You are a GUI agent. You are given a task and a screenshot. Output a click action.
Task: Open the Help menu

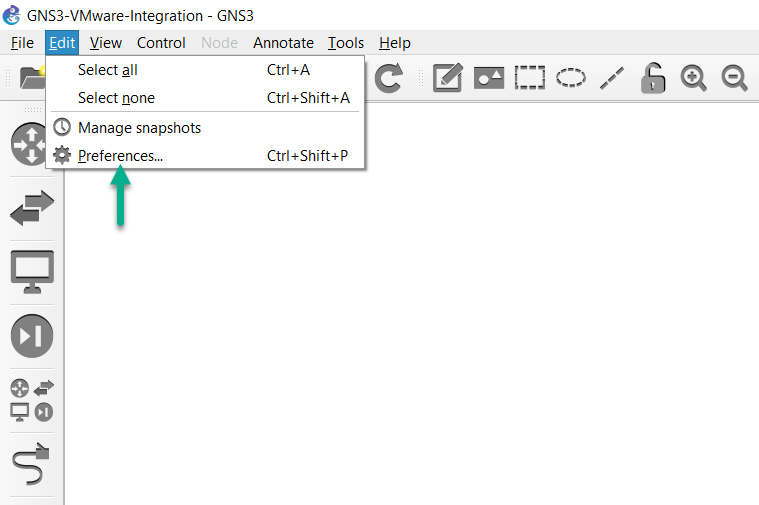tap(395, 43)
